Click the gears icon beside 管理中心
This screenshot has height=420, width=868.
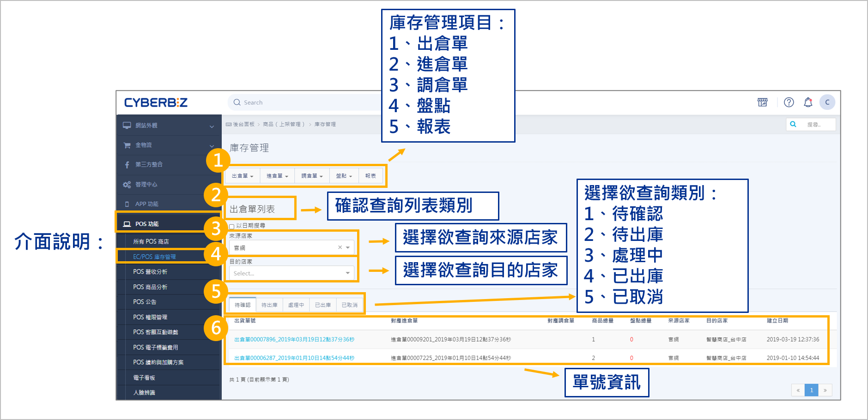click(127, 185)
